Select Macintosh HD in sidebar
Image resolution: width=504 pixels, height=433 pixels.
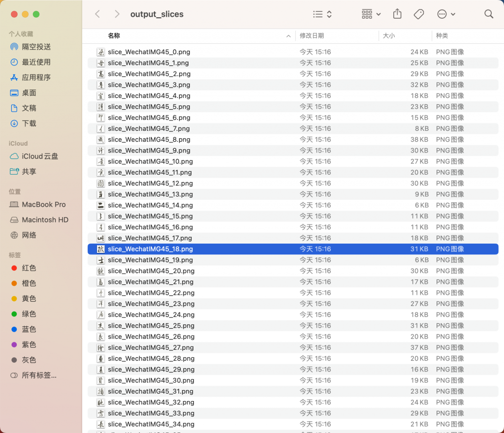[45, 220]
